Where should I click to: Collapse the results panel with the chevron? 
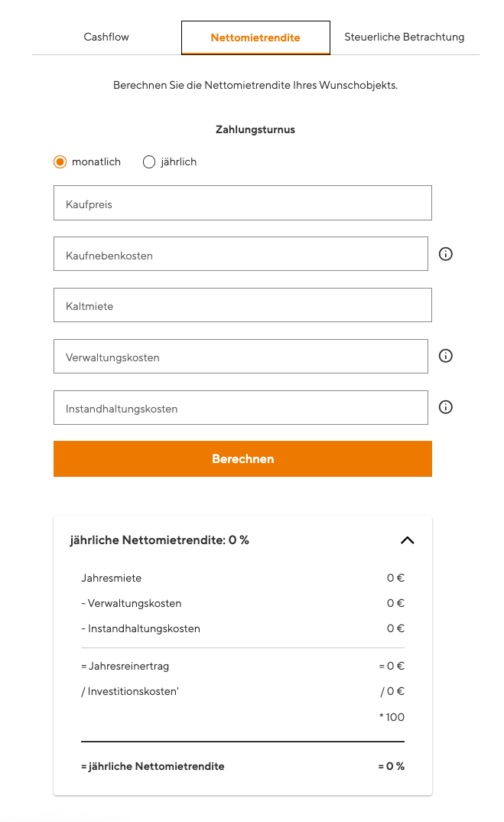click(407, 540)
